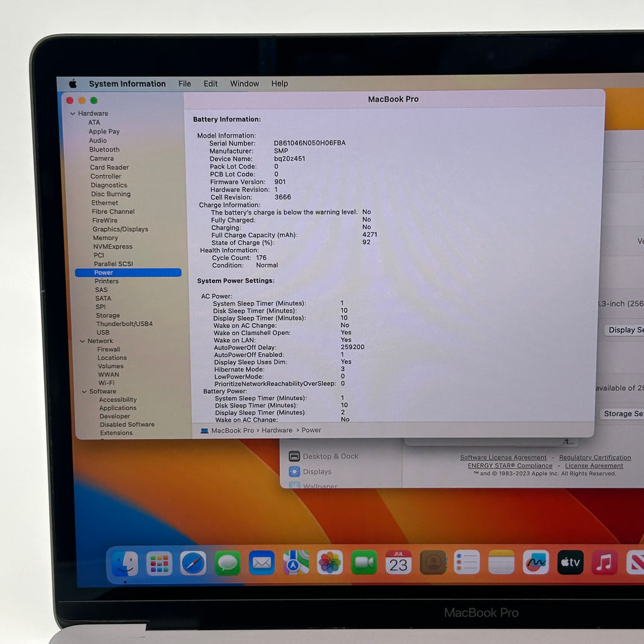Open Calendar showing Jul 23
The width and height of the screenshot is (644, 644).
pos(398,562)
